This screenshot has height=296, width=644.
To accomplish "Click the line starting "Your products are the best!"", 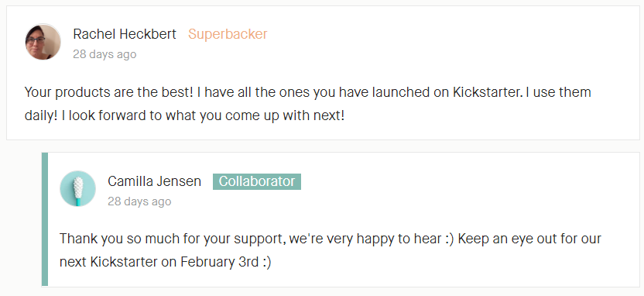I will [307, 92].
